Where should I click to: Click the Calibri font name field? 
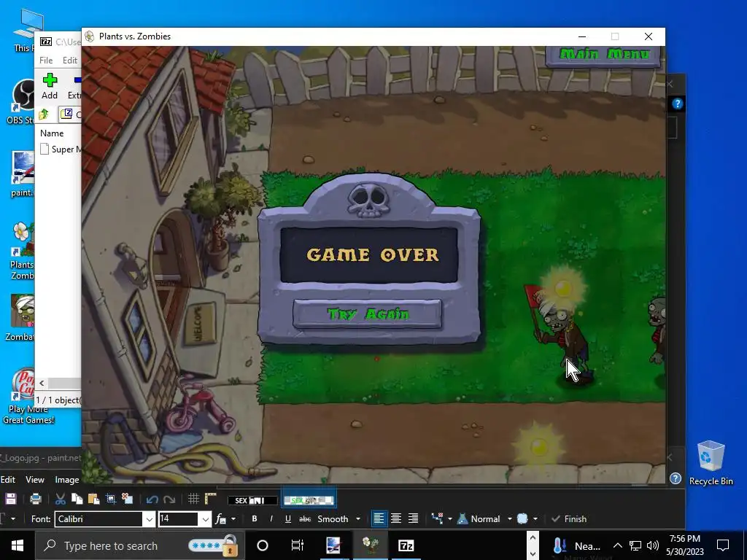coord(98,519)
